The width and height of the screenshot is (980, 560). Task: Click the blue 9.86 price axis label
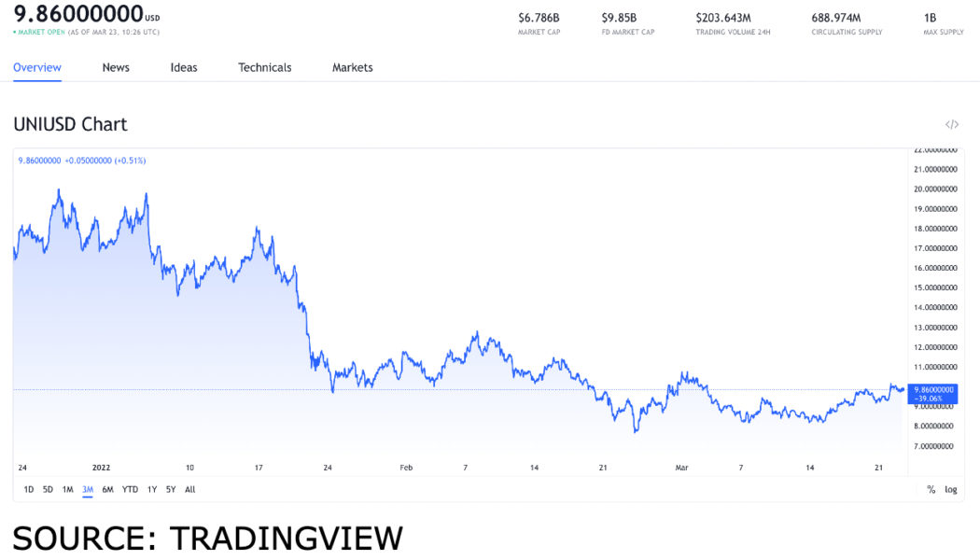pos(933,393)
